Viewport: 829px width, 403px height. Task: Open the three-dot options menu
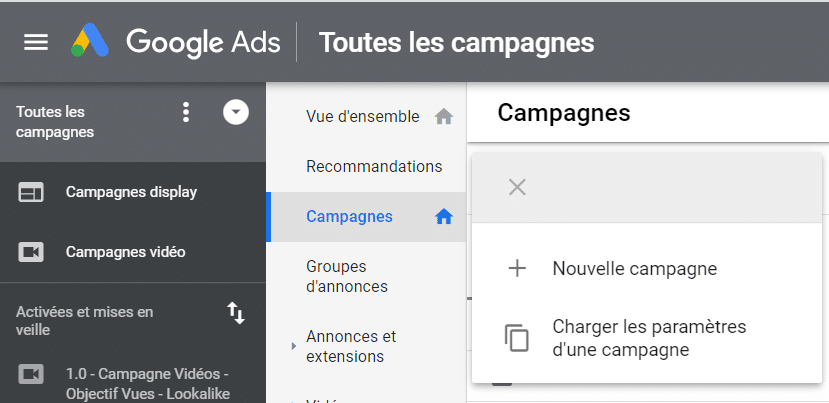coord(185,112)
